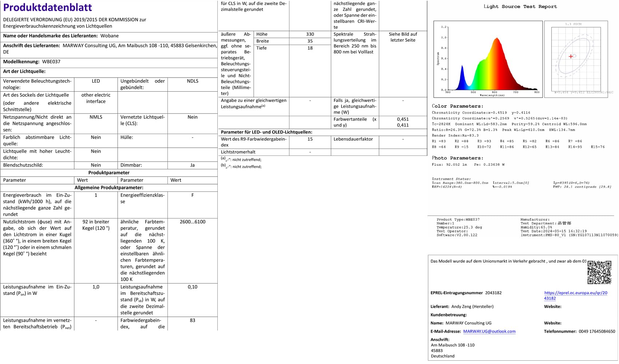The height and width of the screenshot is (364, 619).
Task: Open the eprel.ec.europa.eu QR link
Action: tap(576, 295)
